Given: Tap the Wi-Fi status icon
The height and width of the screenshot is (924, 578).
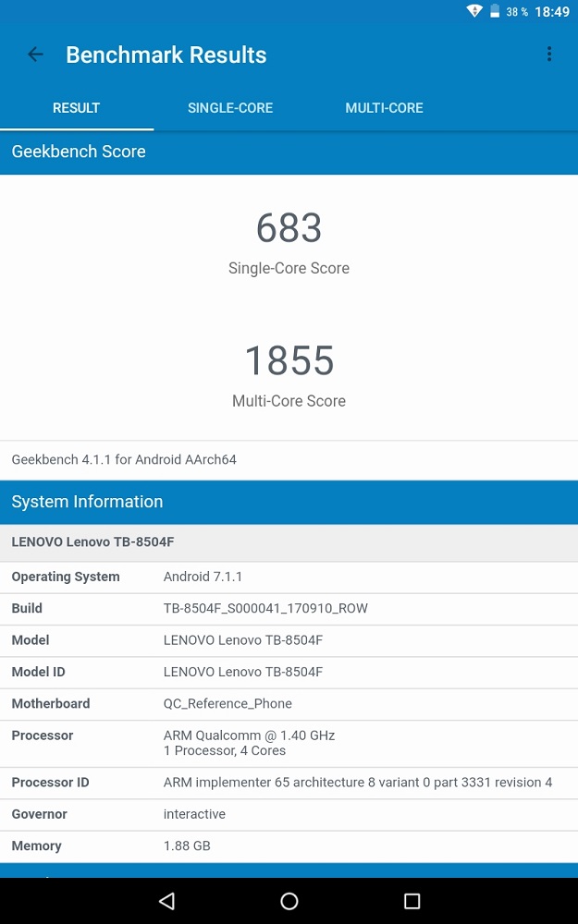Looking at the screenshot, I should pos(474,11).
